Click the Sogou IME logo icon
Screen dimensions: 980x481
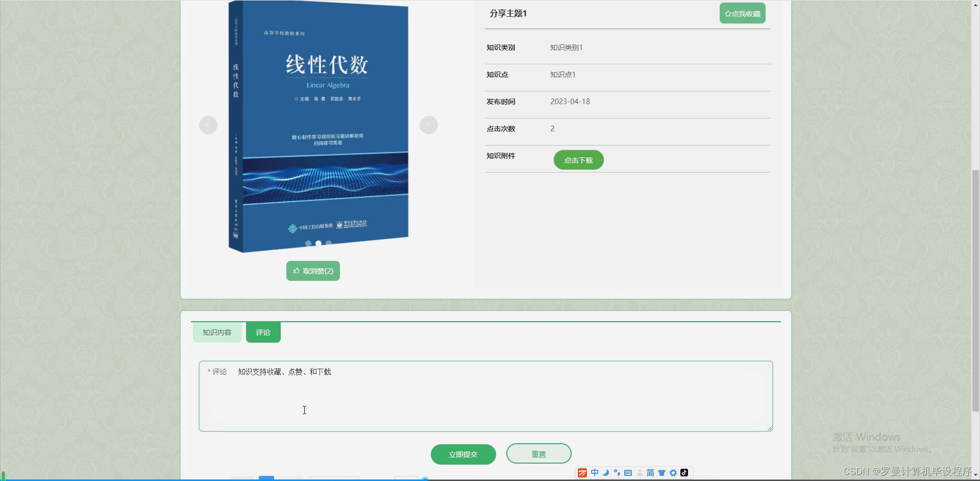(582, 473)
